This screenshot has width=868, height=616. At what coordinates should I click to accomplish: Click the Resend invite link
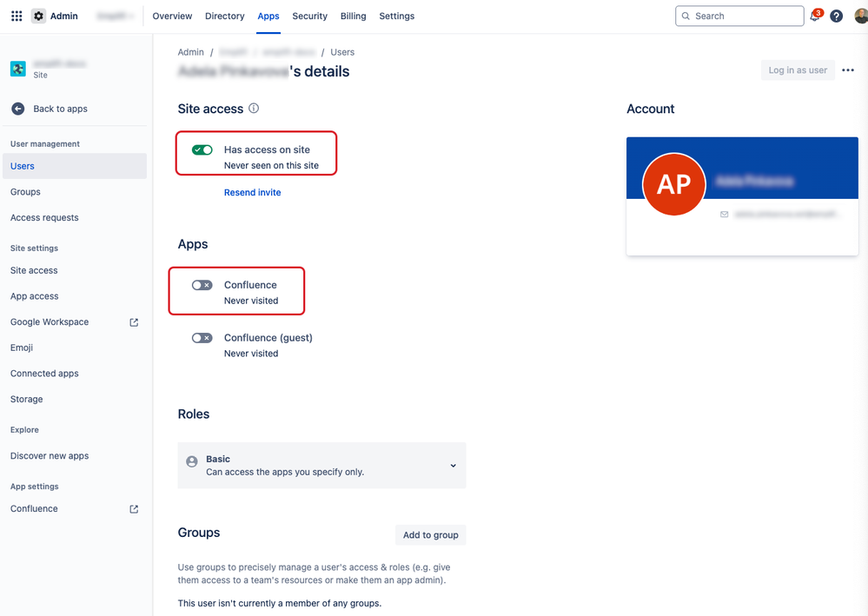coord(253,193)
